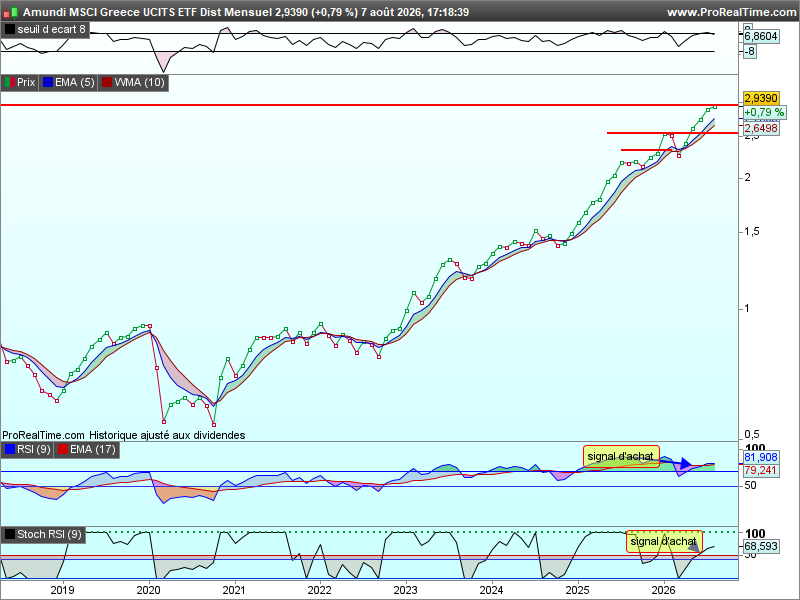This screenshot has height=600, width=800.
Task: Click the 2019 label on the time axis
Action: pos(62,590)
